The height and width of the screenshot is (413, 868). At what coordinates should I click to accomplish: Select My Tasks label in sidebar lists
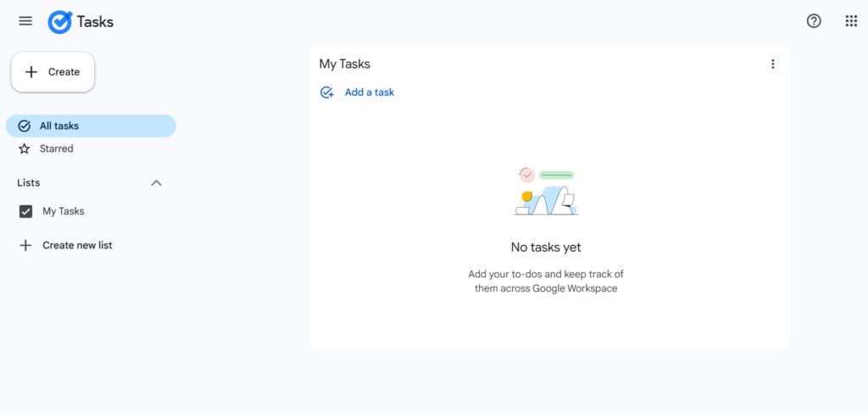point(64,211)
